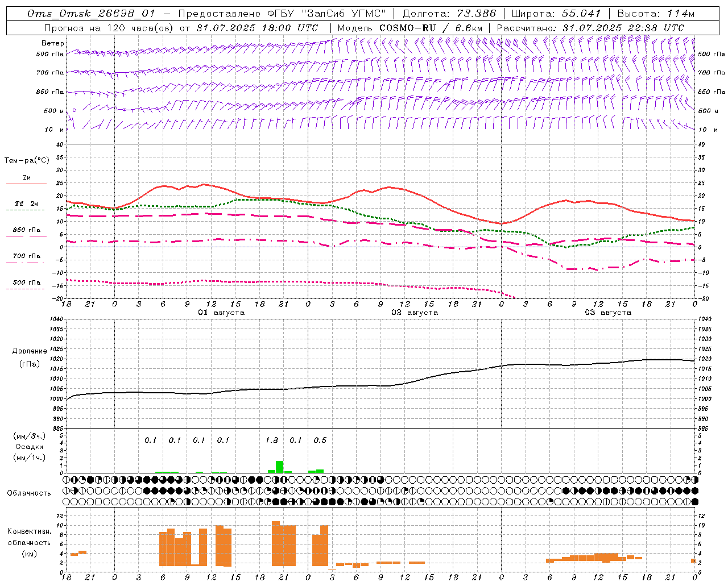728x582 pixels.
Task: Click the Ветер panel label
Action: click(x=53, y=43)
